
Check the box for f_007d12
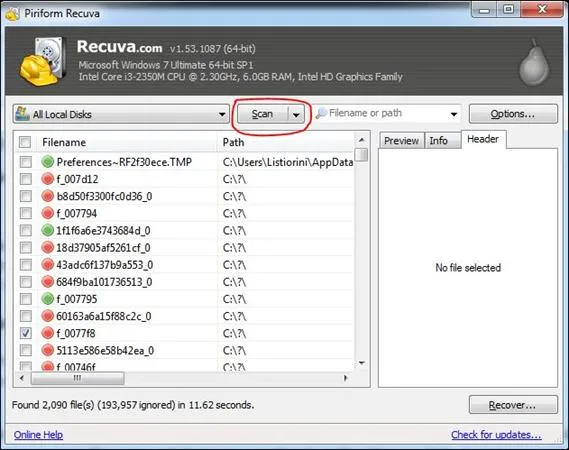[25, 179]
